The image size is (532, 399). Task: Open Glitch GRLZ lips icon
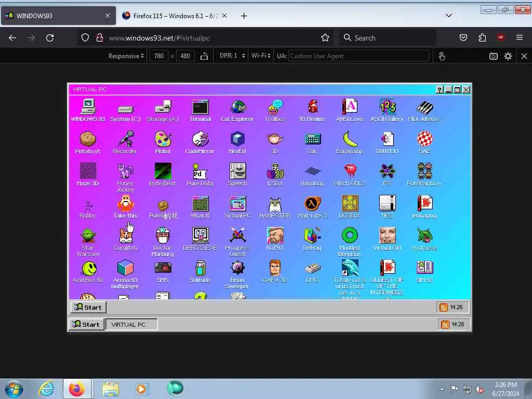[x=350, y=175]
